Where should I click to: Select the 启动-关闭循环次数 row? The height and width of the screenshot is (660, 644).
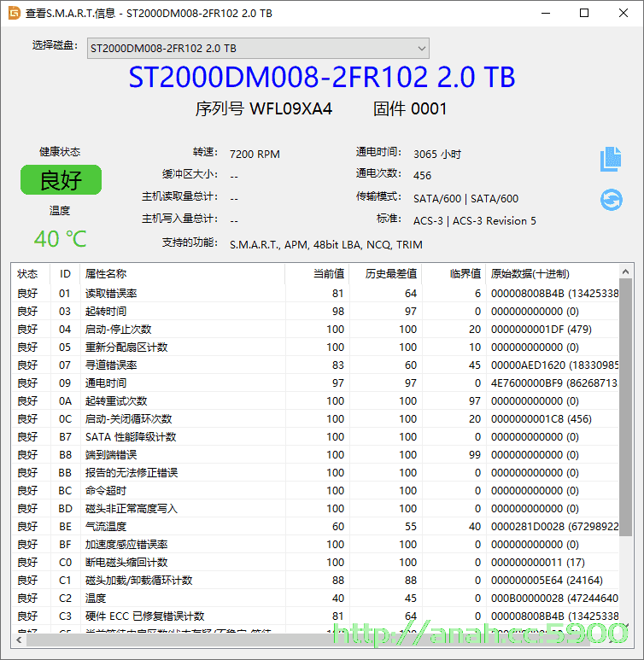315,419
